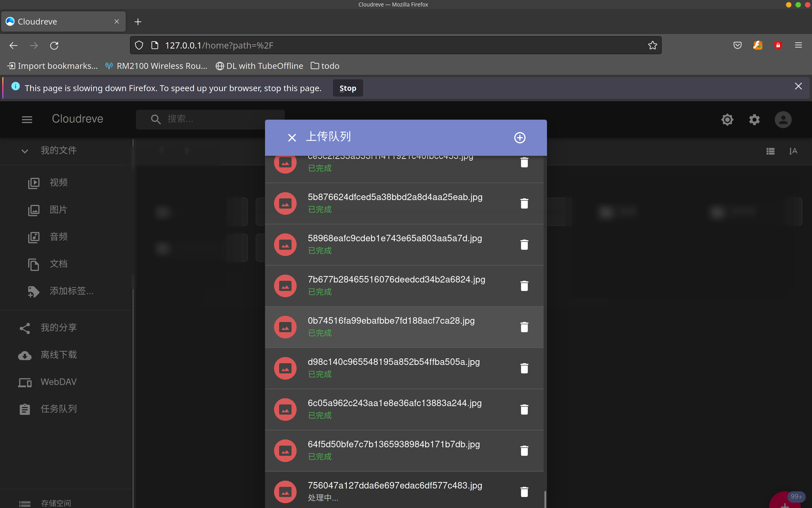Open Firefox application menu
Image resolution: width=812 pixels, height=508 pixels.
798,45
